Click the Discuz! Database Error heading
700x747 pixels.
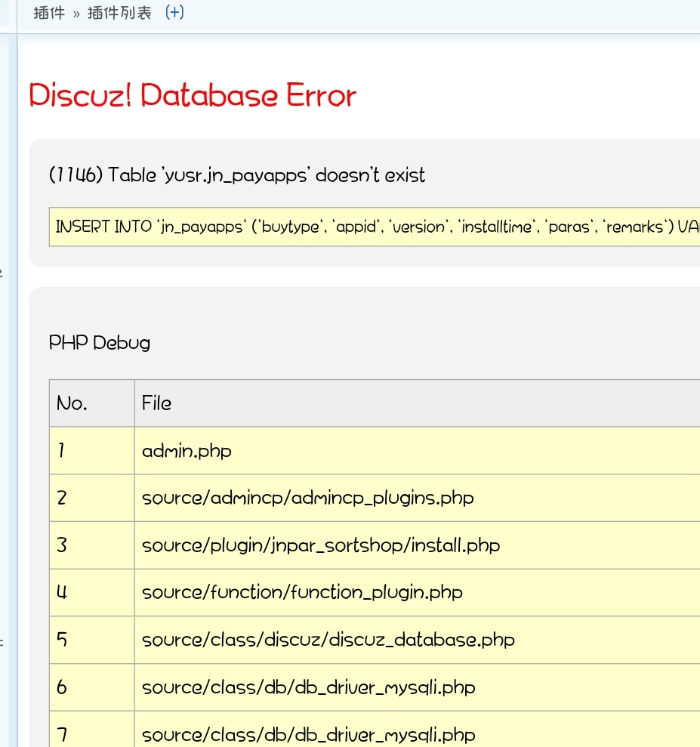coord(193,96)
